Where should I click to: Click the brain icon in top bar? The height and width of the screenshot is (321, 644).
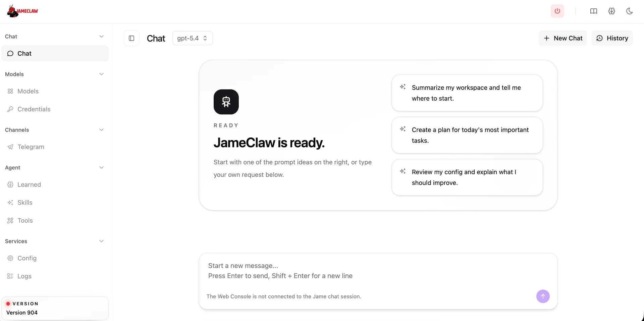pyautogui.click(x=611, y=11)
